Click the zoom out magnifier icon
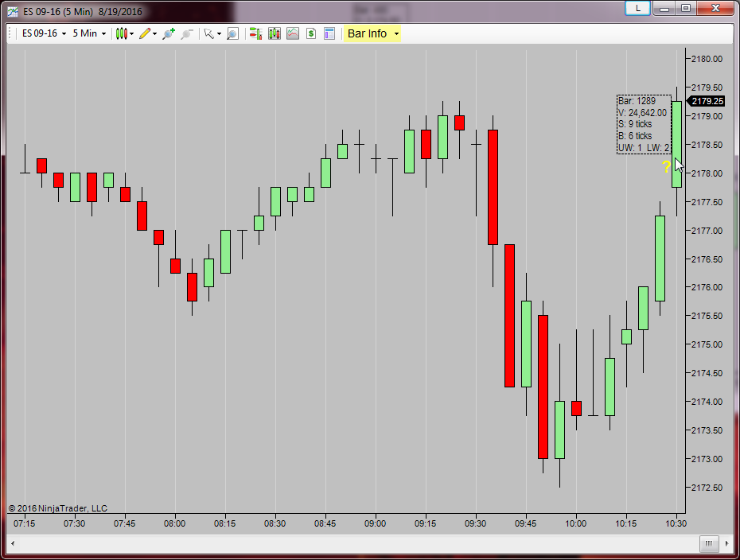 [187, 33]
